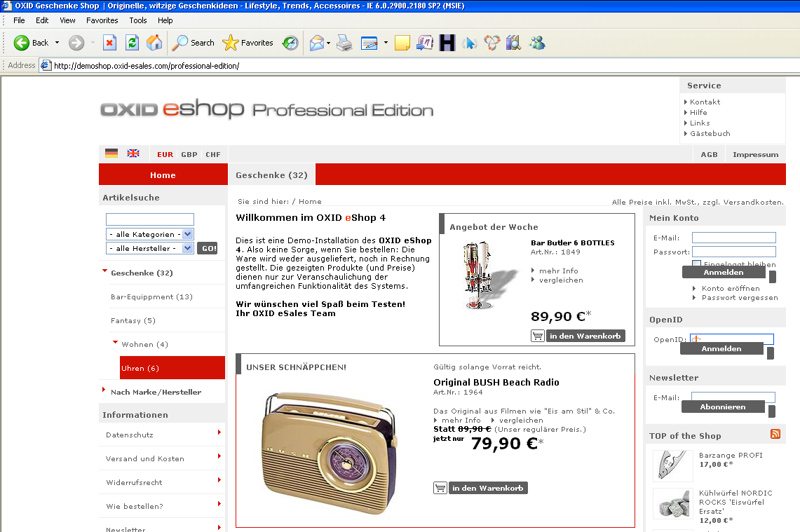Select CHF currency option
This screenshot has width=800, height=532.
(213, 155)
